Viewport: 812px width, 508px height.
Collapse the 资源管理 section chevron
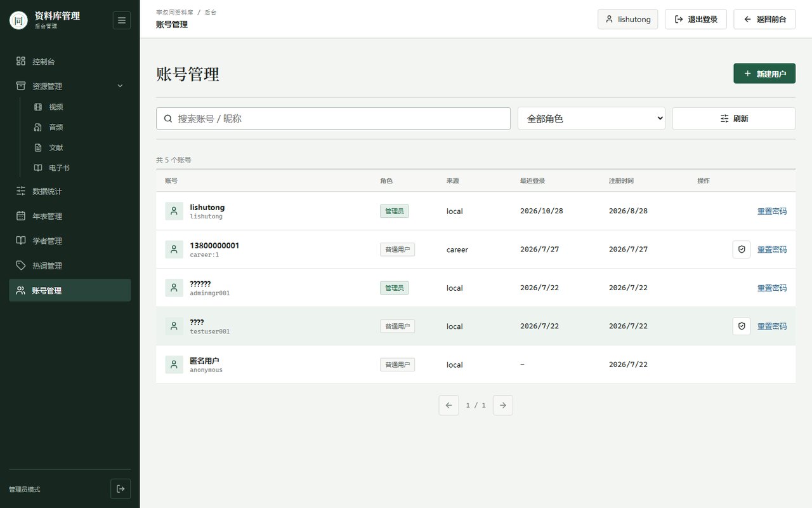click(x=120, y=86)
